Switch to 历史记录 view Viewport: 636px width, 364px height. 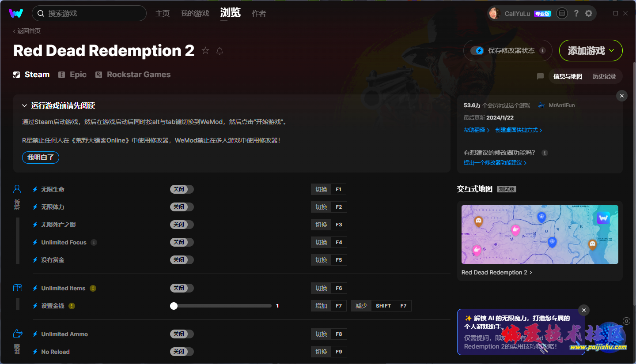(x=604, y=76)
